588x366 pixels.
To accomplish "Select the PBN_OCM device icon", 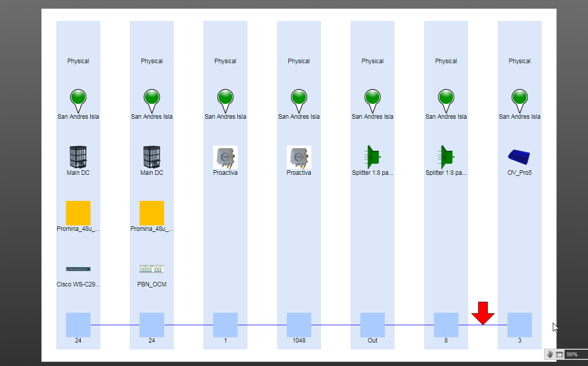I will [x=152, y=269].
